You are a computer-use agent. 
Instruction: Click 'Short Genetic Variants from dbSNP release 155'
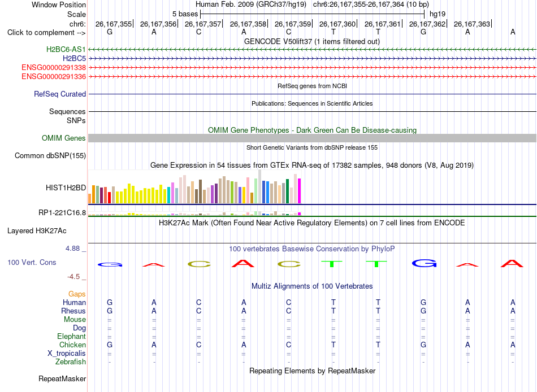pyautogui.click(x=312, y=147)
